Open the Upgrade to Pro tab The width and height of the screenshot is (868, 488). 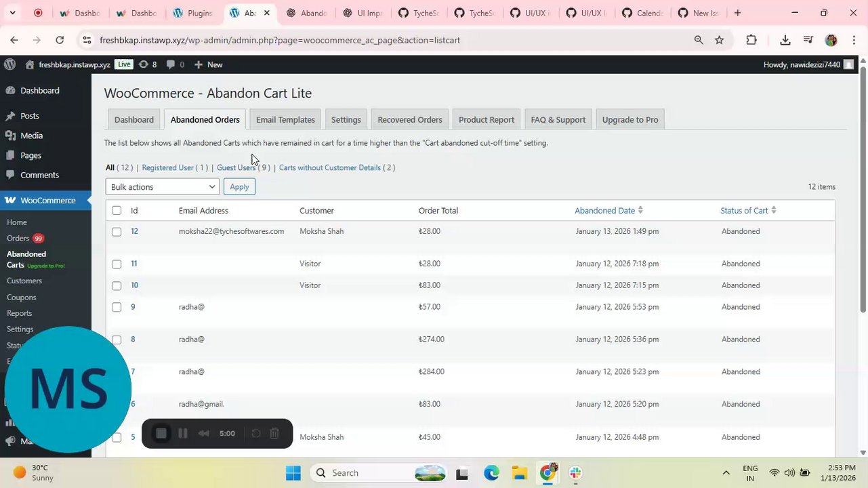[630, 119]
